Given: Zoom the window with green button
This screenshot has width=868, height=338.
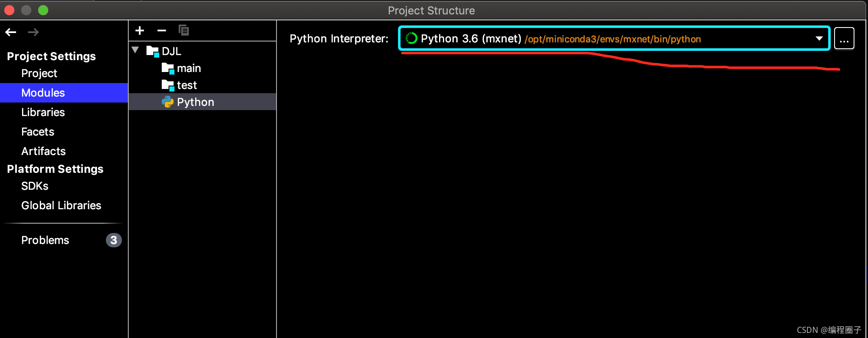Looking at the screenshot, I should tap(43, 10).
